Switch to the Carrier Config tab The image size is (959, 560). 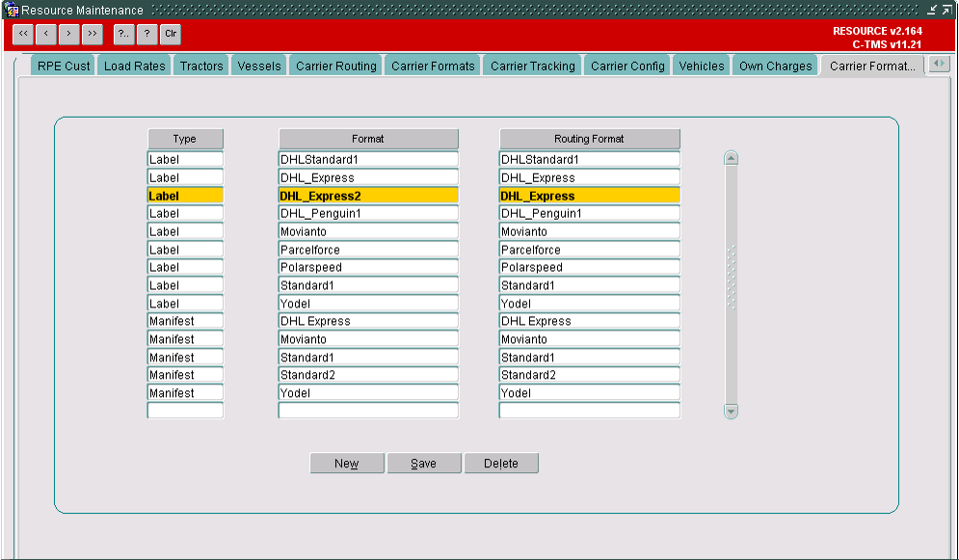click(627, 67)
